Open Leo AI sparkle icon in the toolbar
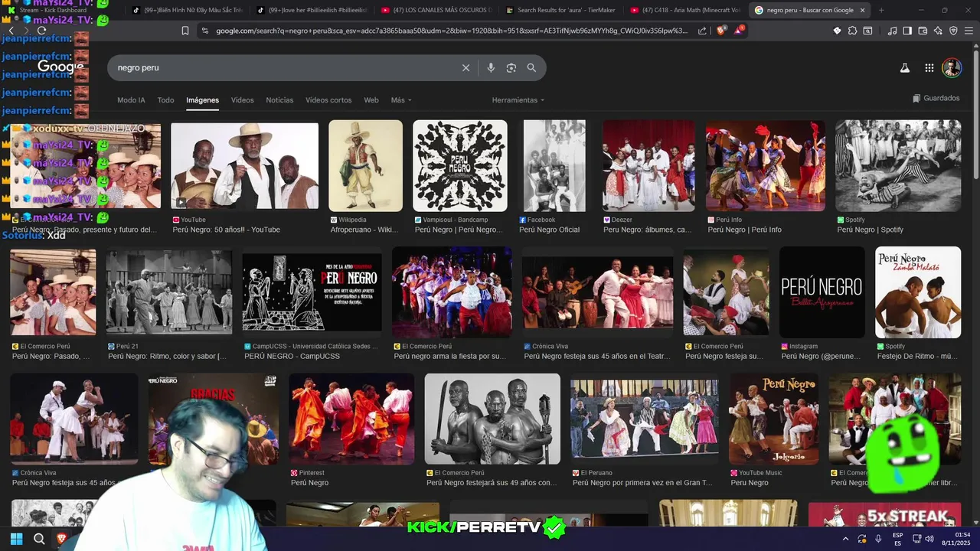This screenshot has width=980, height=551. pyautogui.click(x=938, y=31)
